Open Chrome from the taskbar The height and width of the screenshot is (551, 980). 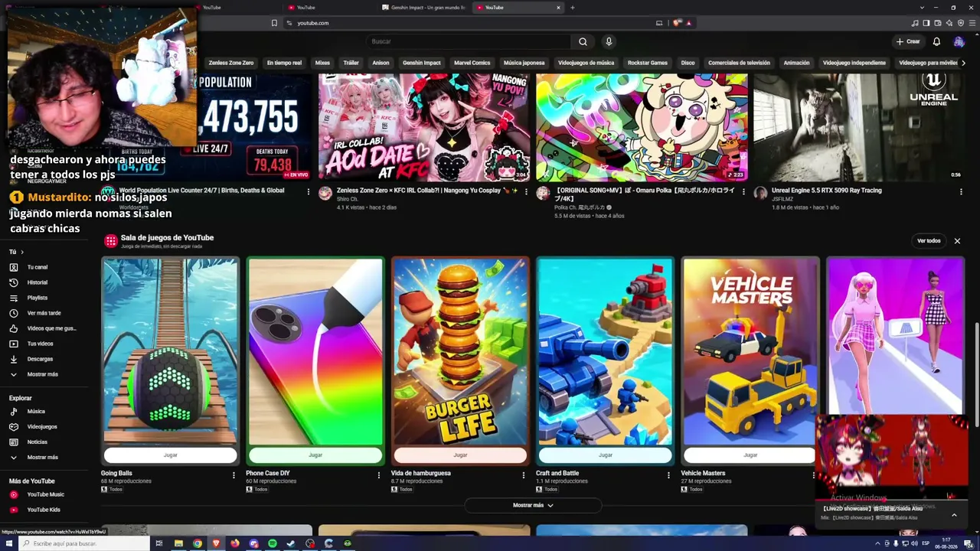coord(198,543)
